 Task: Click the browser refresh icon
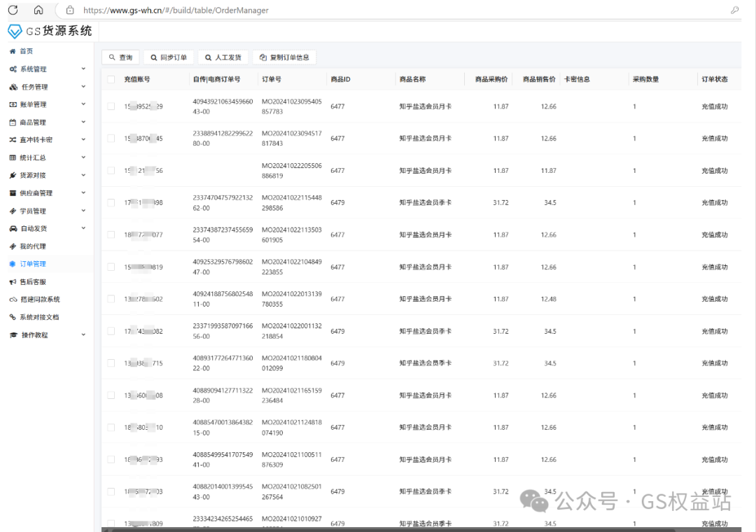13,10
